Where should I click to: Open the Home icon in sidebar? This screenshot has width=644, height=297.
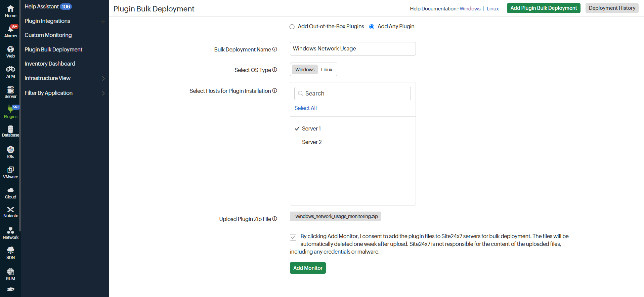[x=10, y=11]
